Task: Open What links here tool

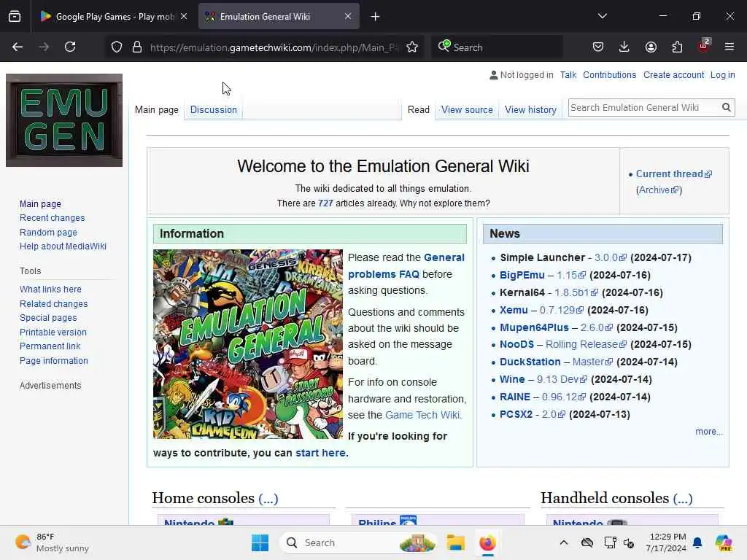Action: (50, 289)
